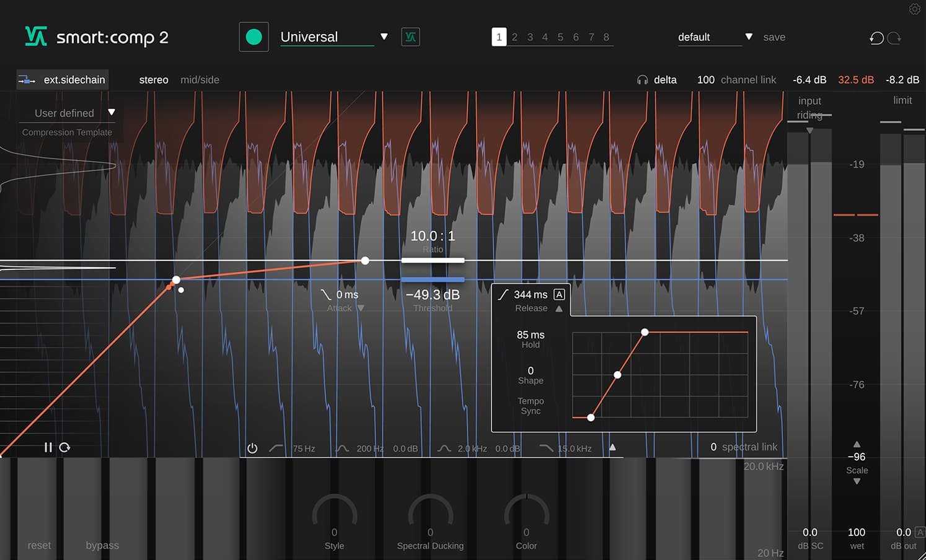Click the 200 Hz frequency value
This screenshot has width=926, height=560.
[370, 448]
